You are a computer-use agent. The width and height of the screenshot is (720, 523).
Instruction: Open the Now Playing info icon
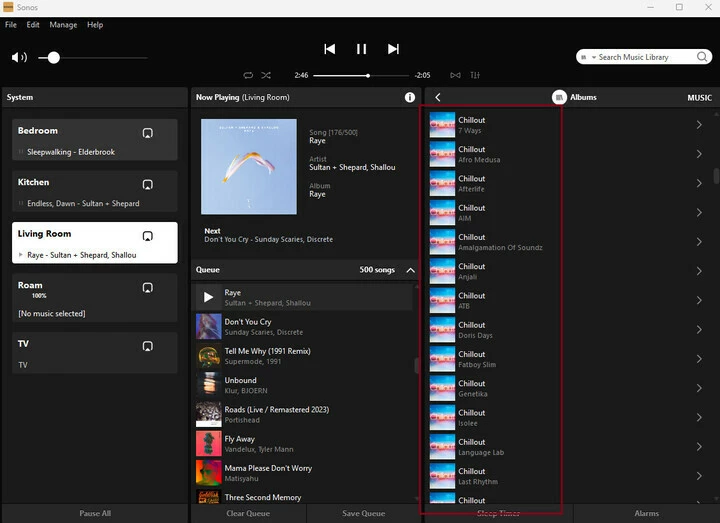pyautogui.click(x=410, y=98)
